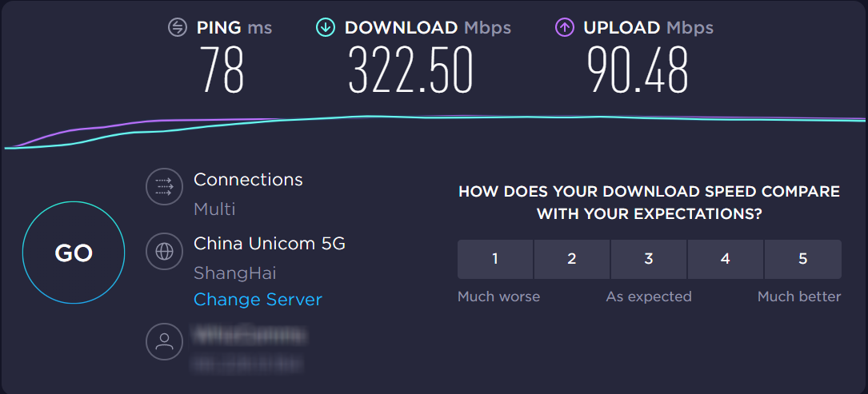Click the ping icon next to PING ms
868x394 pixels.
[178, 27]
